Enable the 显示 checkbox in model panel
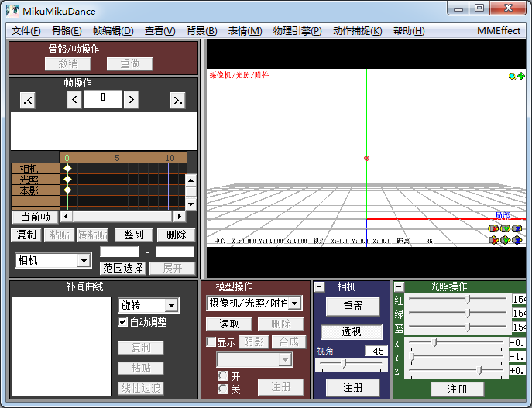This screenshot has height=408, width=532. point(211,342)
